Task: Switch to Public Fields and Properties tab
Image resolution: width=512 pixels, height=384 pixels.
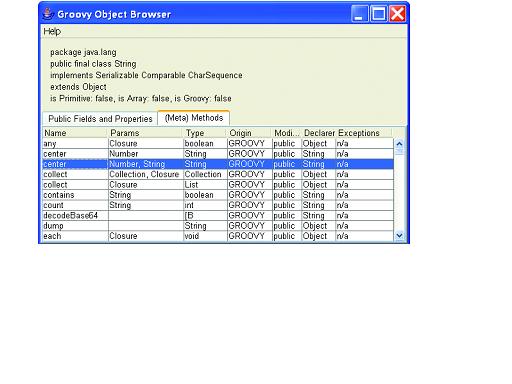Action: click(100, 119)
